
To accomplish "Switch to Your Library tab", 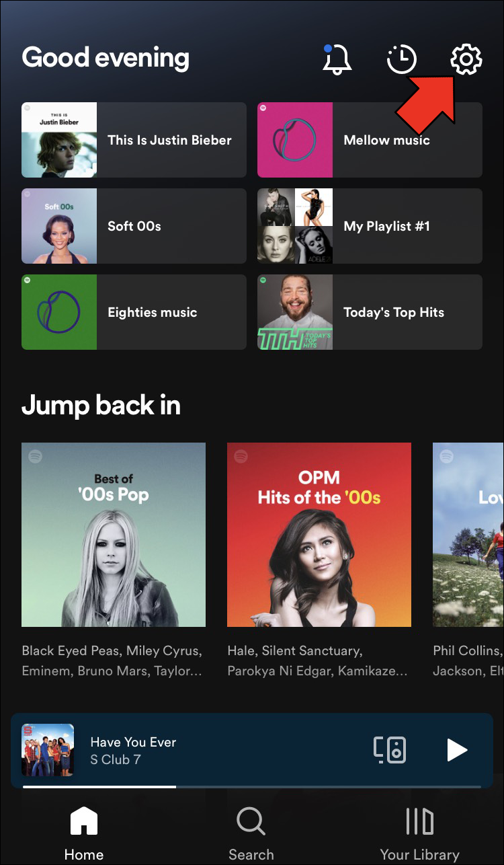I will [419, 834].
